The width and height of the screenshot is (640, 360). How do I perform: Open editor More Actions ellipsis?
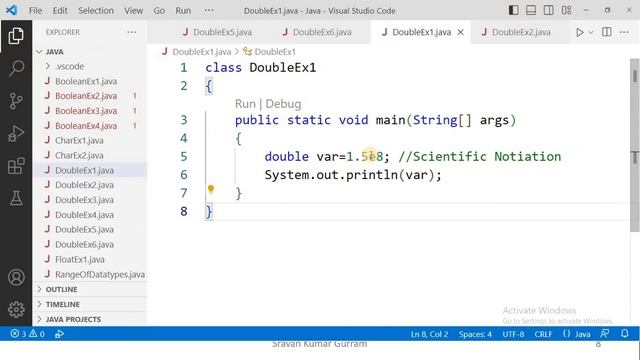pyautogui.click(x=624, y=32)
